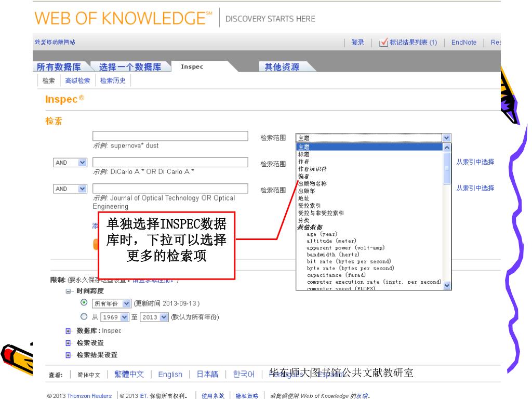The image size is (532, 399).
Task: Go to 高级检索 page
Action: click(x=77, y=81)
